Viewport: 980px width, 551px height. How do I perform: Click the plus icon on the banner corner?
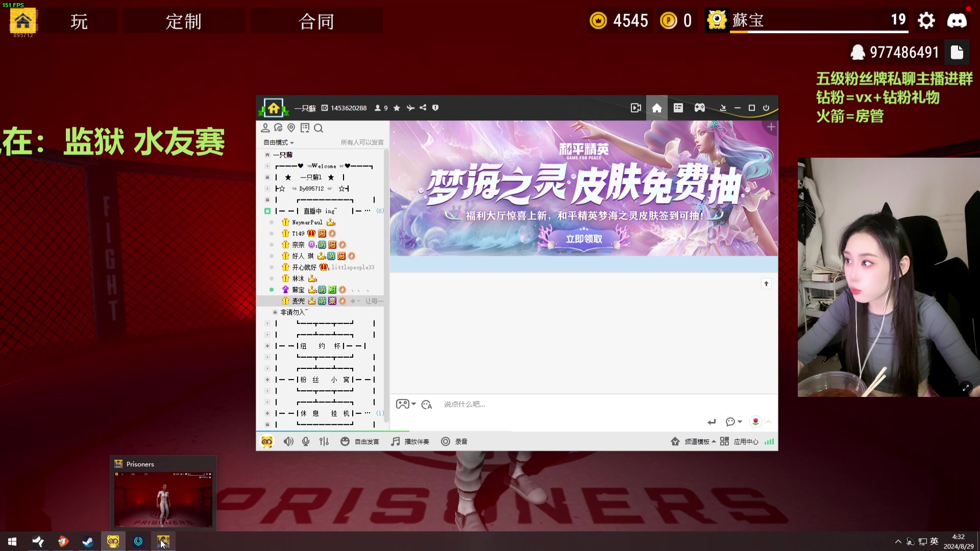(771, 127)
